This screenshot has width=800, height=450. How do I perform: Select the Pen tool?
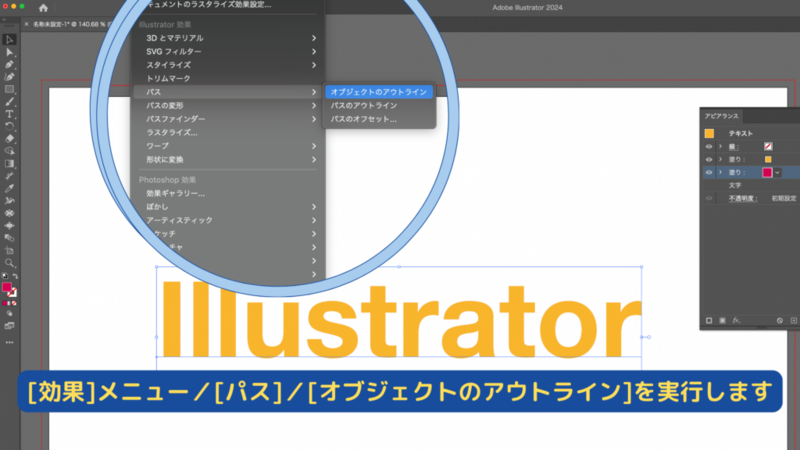point(9,65)
